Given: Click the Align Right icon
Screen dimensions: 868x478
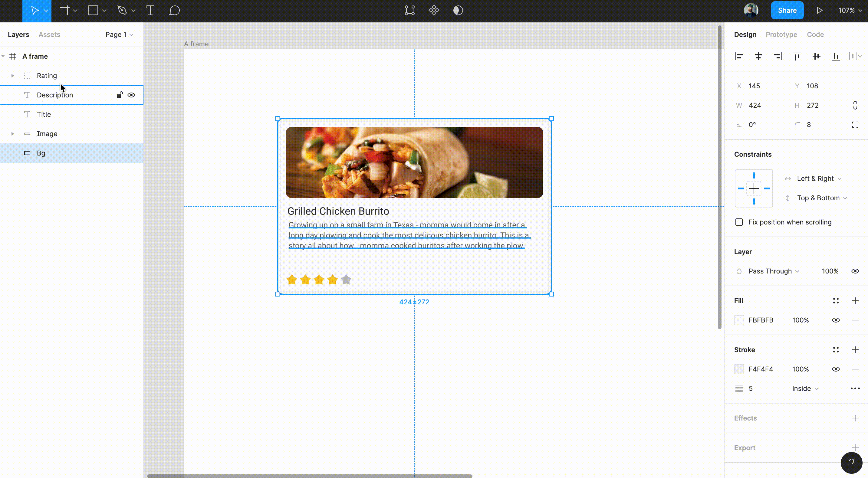Looking at the screenshot, I should (x=778, y=56).
